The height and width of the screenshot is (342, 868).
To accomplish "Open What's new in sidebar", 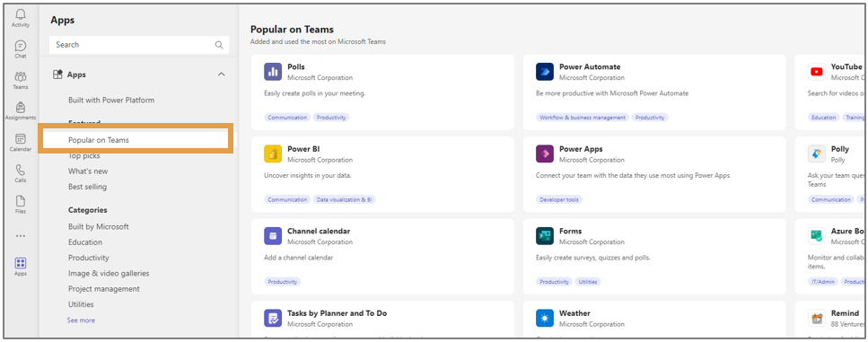I will pyautogui.click(x=88, y=171).
